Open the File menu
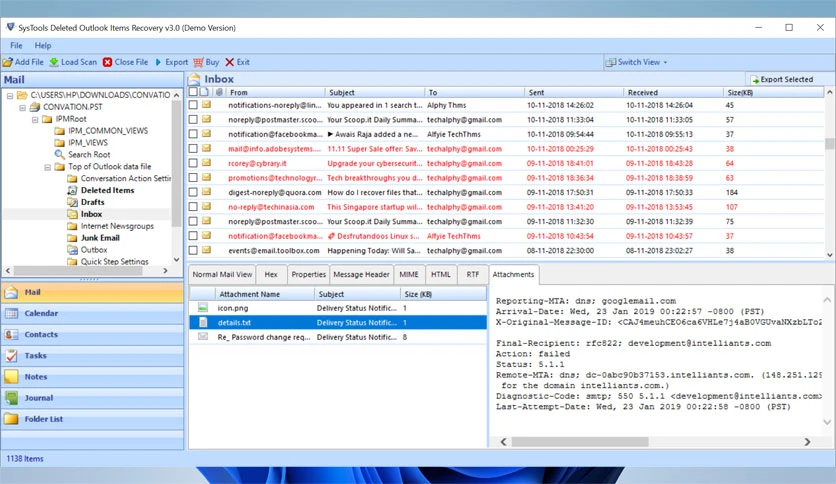 [16, 46]
